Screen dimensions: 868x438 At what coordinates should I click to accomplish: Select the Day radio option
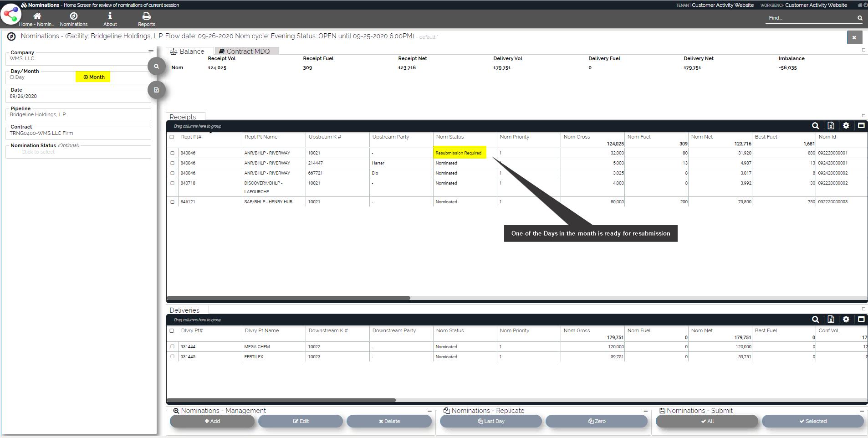pos(12,77)
